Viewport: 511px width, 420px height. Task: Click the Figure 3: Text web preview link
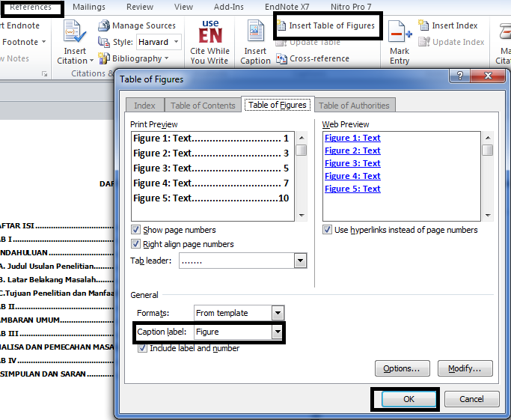(352, 163)
